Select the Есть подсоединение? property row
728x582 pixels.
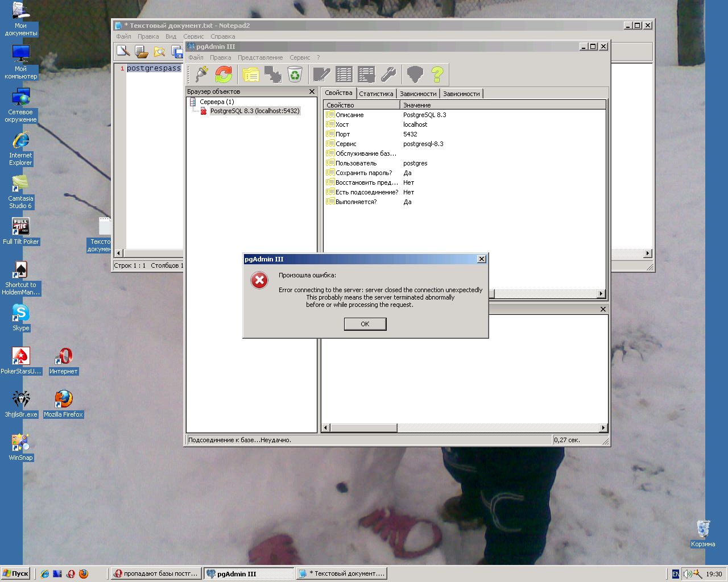click(465, 192)
